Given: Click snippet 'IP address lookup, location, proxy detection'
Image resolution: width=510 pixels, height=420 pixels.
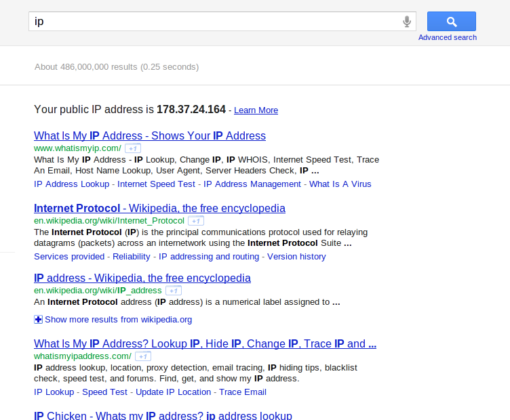Looking at the screenshot, I should 195,373.
